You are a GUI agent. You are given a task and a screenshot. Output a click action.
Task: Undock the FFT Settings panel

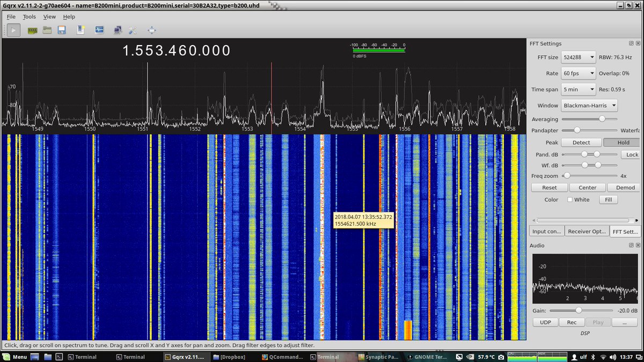[x=631, y=43]
